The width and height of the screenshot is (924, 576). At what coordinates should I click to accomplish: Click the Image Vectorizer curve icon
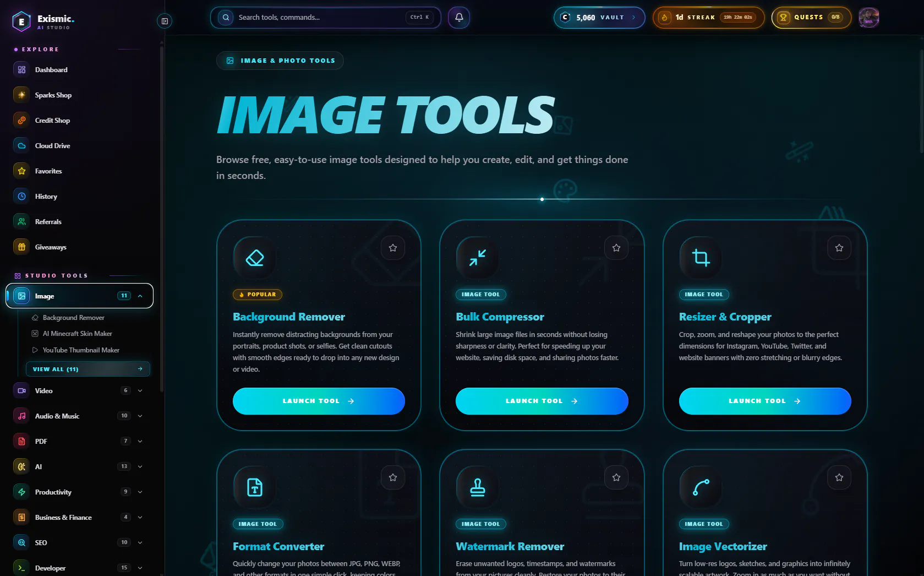701,487
